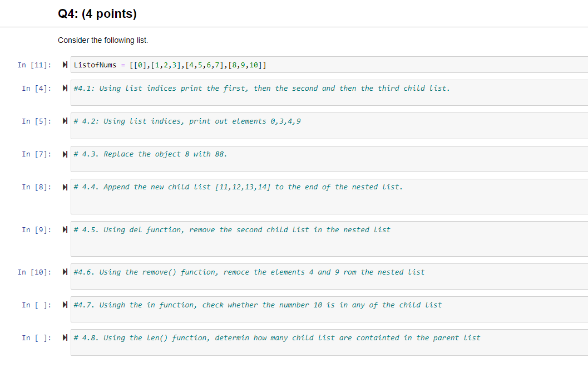Click the run icon next to cell 4.6
The image size is (588, 367).
pyautogui.click(x=65, y=272)
